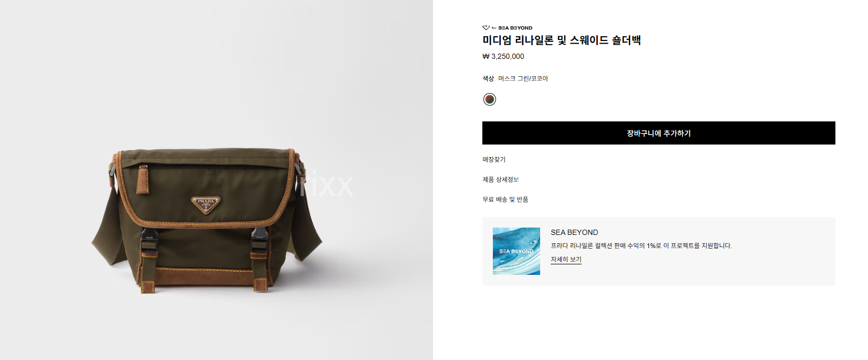868x360 pixels.
Task: Click the SEA BEYOND text inside the banner image
Action: click(516, 251)
